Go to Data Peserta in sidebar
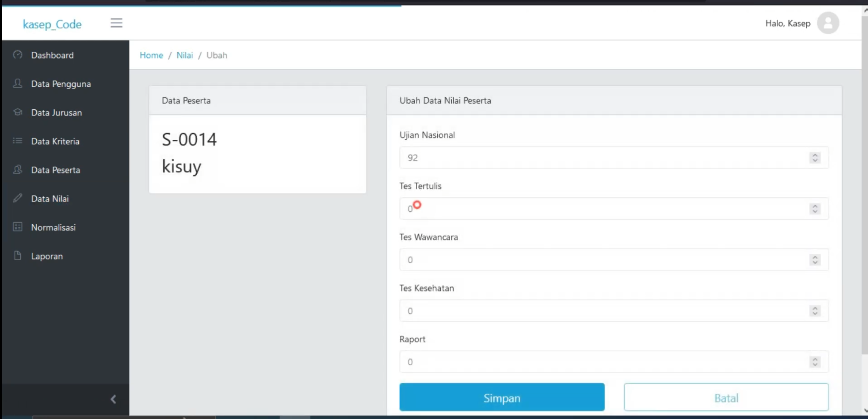The height and width of the screenshot is (419, 868). coord(65,170)
